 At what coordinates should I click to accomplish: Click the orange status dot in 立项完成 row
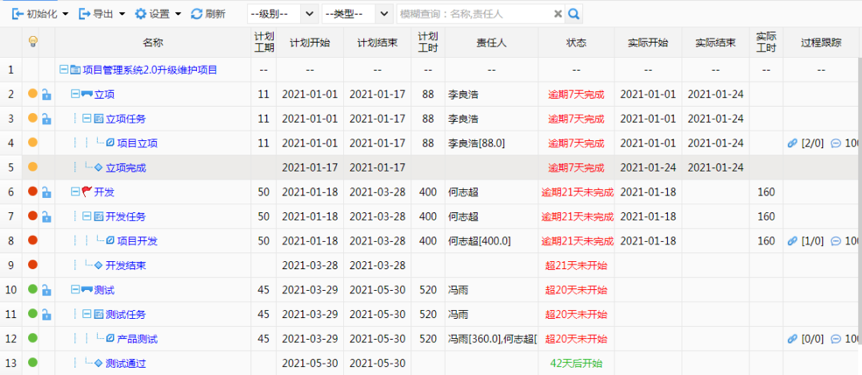coord(32,166)
